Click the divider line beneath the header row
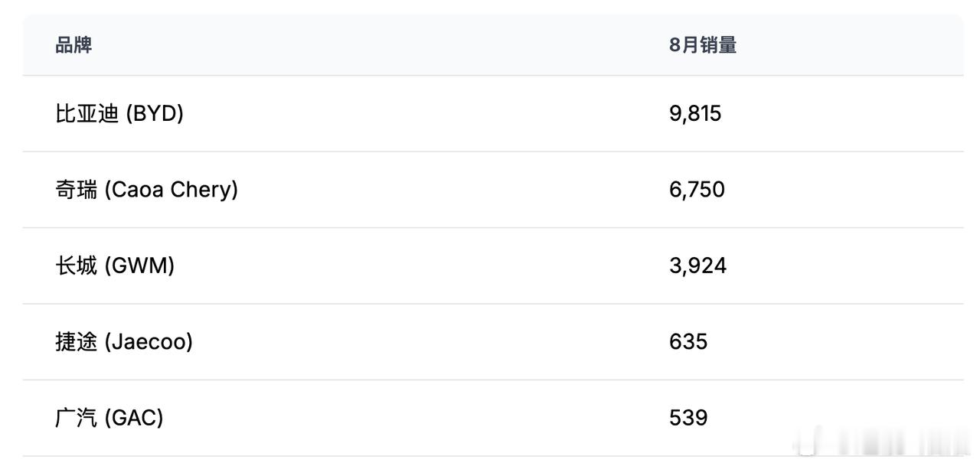 (493, 75)
